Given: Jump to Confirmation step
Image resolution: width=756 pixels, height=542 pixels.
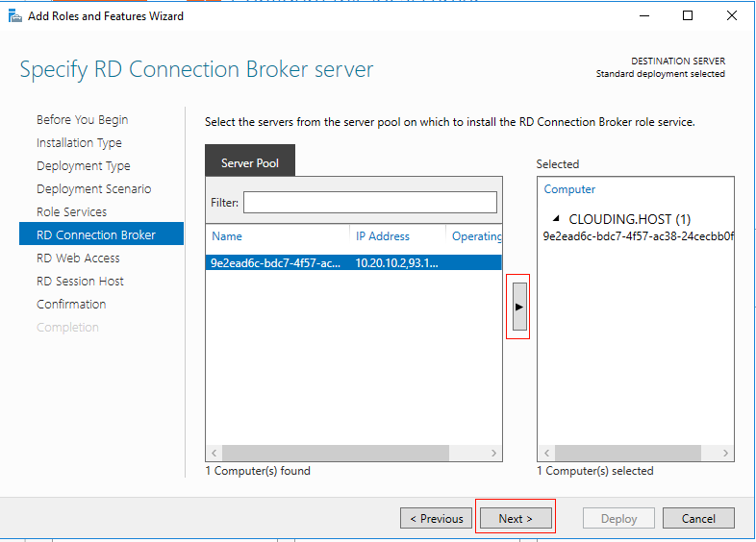Looking at the screenshot, I should [71, 305].
